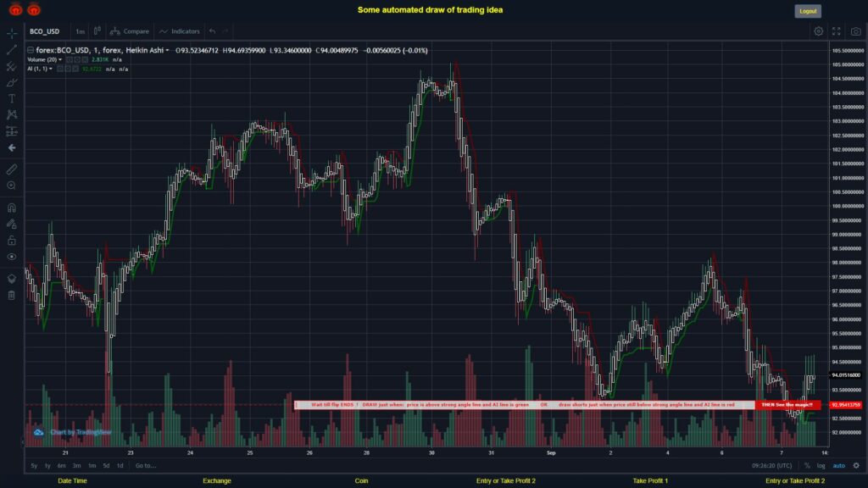Open the pitchfork tools

12,66
